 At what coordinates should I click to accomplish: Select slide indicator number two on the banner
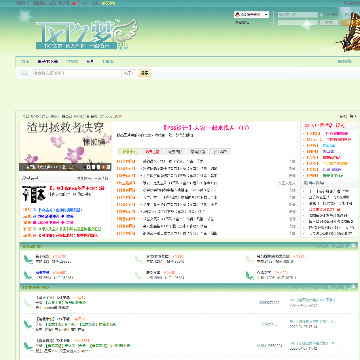click(x=94, y=167)
